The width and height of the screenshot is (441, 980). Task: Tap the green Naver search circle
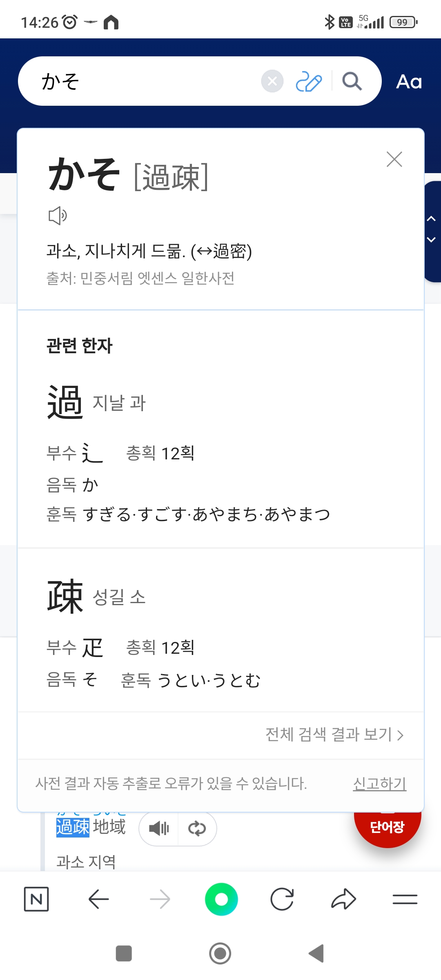(x=221, y=899)
